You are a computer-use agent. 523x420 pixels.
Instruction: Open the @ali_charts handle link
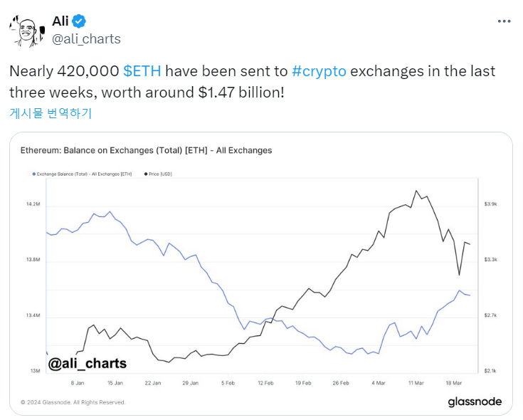coord(86,38)
